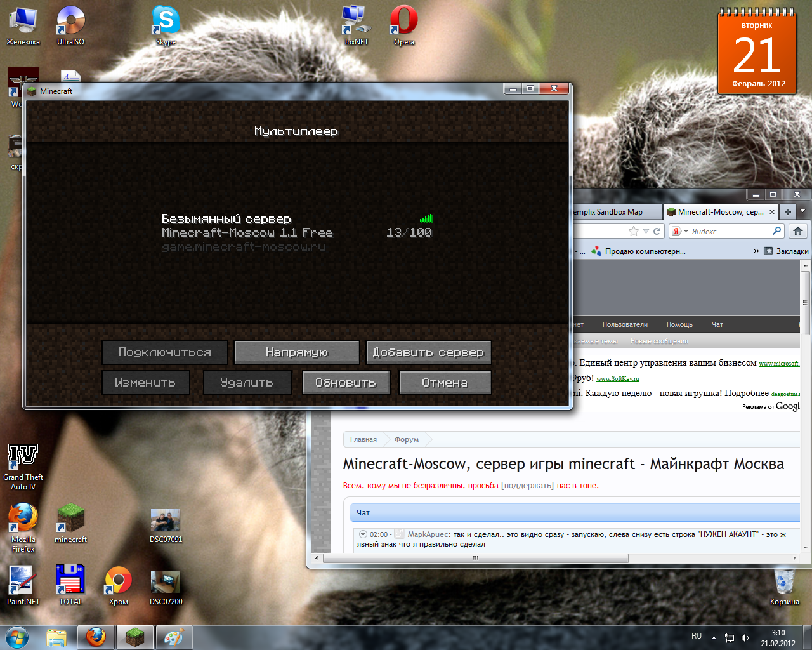Click the Firefox home button

pos(798,231)
